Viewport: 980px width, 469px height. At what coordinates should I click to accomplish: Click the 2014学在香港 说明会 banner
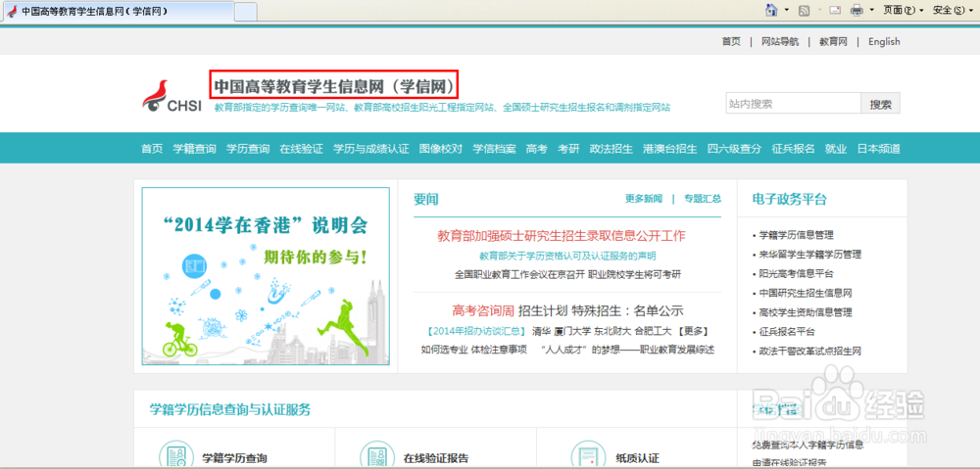[266, 276]
